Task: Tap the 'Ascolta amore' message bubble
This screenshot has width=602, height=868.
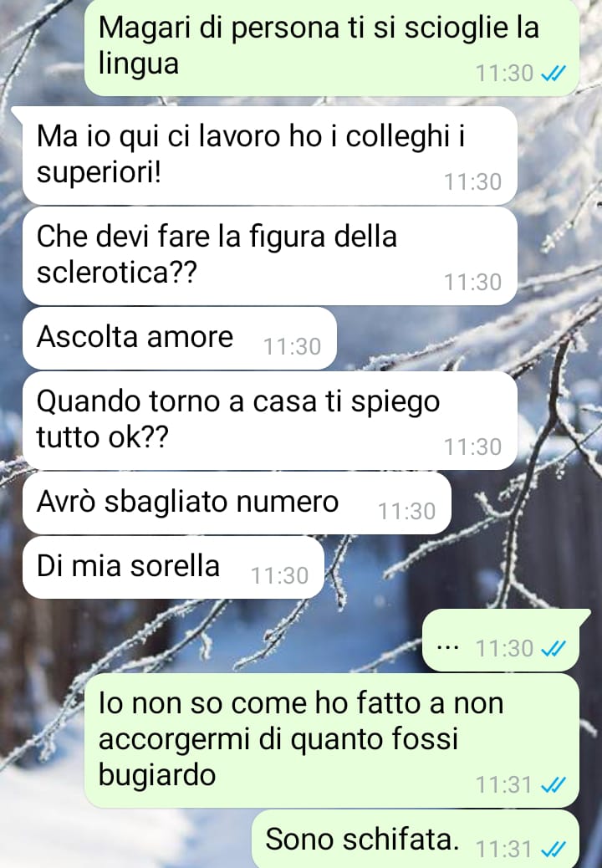Action: pos(180,338)
